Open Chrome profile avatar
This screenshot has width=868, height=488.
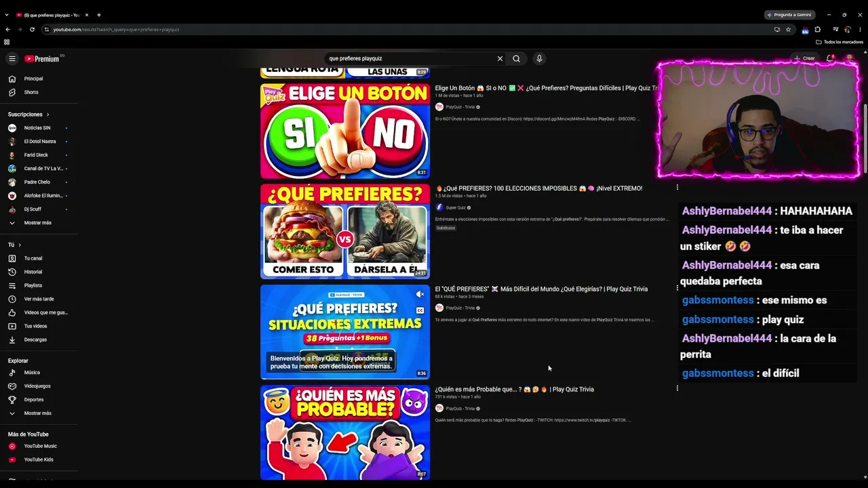[848, 30]
